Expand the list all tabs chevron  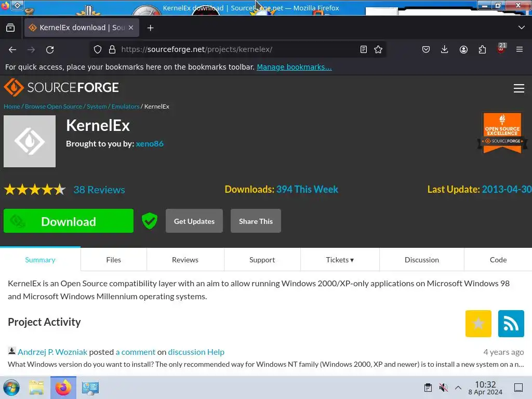pos(522,28)
